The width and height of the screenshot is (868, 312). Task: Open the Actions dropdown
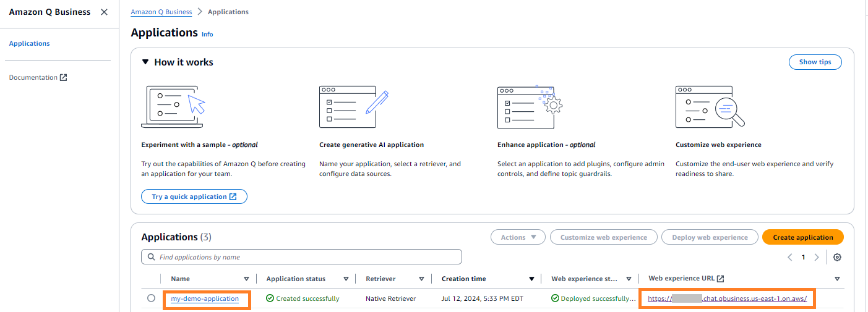click(x=518, y=237)
